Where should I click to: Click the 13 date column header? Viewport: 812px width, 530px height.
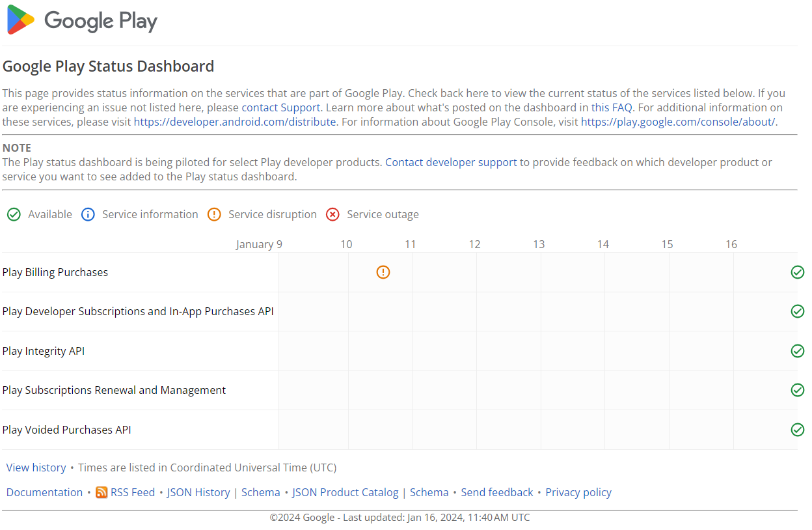(x=539, y=244)
